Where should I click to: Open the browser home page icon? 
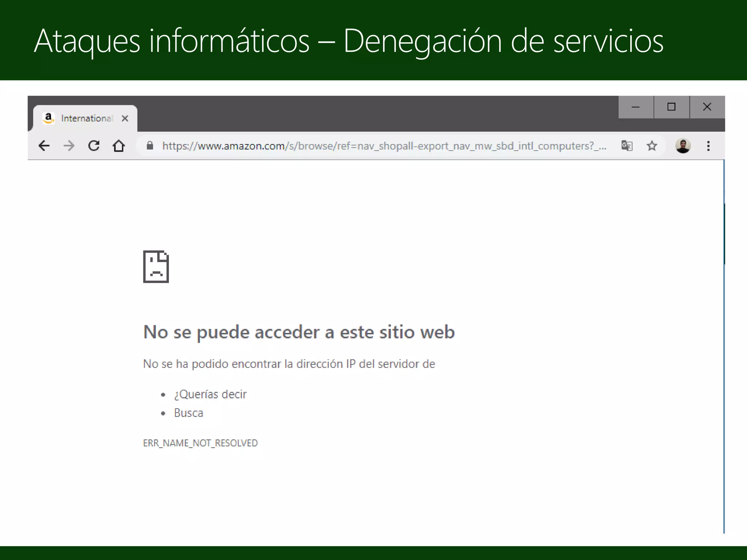point(119,146)
